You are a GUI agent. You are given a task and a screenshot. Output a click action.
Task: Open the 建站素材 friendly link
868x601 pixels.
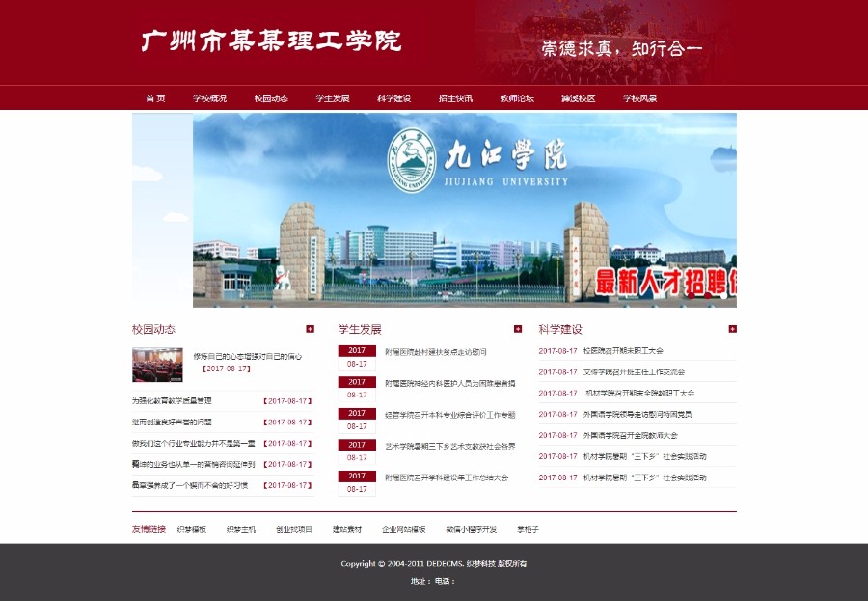click(x=347, y=529)
